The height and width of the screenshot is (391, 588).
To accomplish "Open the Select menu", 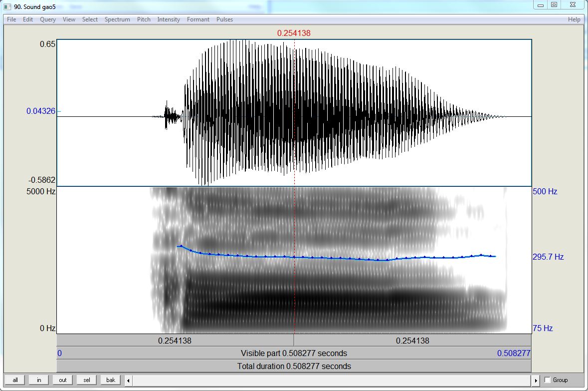I will (x=90, y=19).
